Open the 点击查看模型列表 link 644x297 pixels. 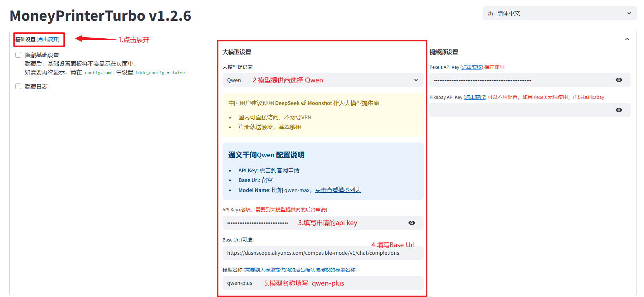338,190
